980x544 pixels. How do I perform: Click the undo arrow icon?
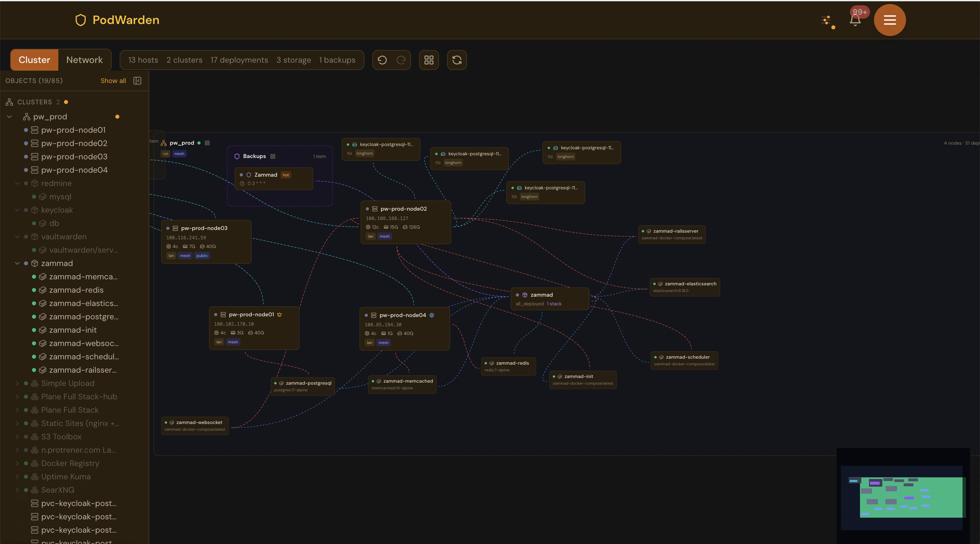pos(382,60)
